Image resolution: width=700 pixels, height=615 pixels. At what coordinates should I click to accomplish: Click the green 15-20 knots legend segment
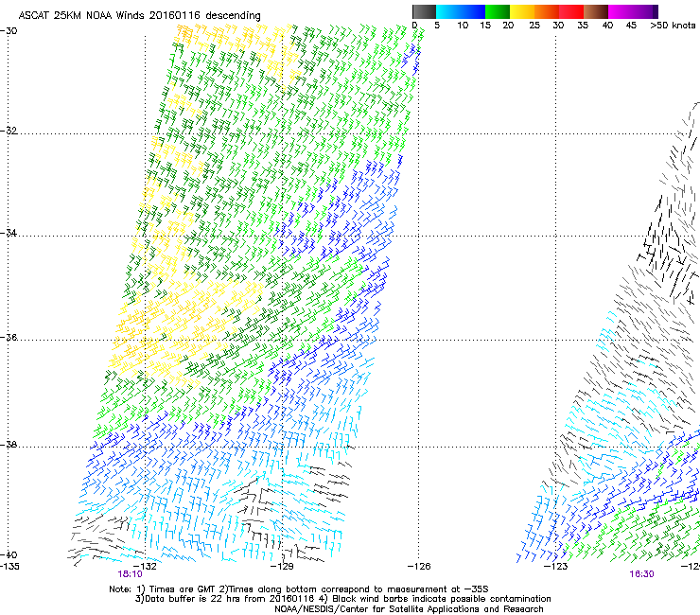498,11
